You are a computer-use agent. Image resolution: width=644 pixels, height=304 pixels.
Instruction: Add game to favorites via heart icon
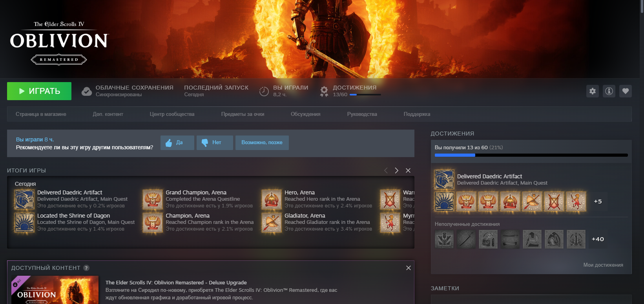[626, 91]
